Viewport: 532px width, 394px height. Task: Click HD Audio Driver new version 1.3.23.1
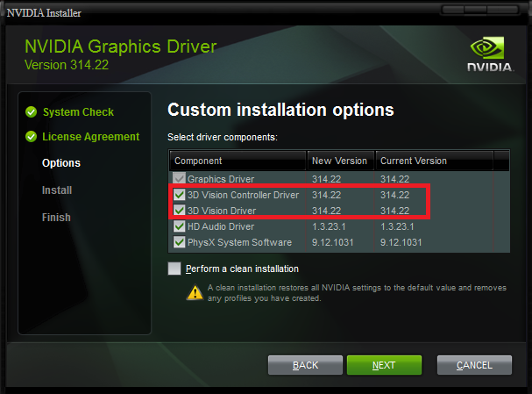pos(329,226)
